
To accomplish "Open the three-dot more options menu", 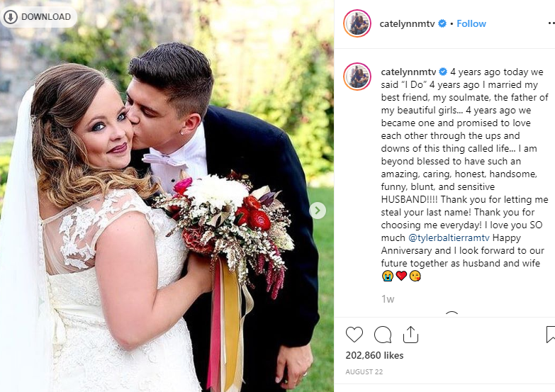I will click(551, 23).
